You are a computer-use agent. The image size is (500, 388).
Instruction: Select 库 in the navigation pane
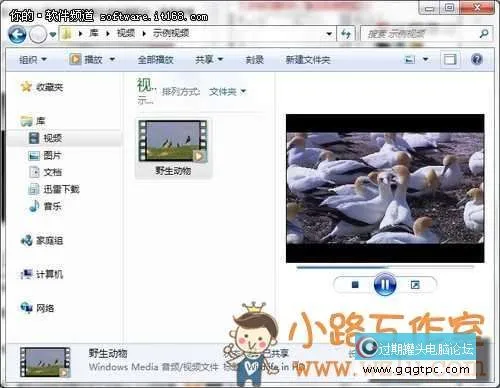[x=40, y=121]
